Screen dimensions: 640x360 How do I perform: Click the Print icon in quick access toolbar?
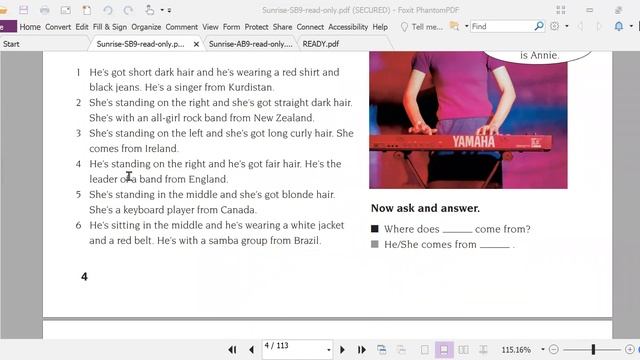pos(44,10)
